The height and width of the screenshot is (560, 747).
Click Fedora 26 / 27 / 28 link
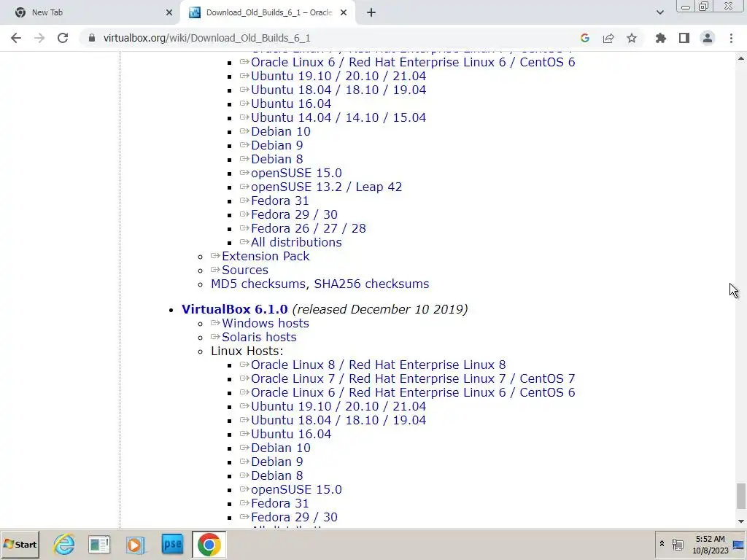point(309,228)
